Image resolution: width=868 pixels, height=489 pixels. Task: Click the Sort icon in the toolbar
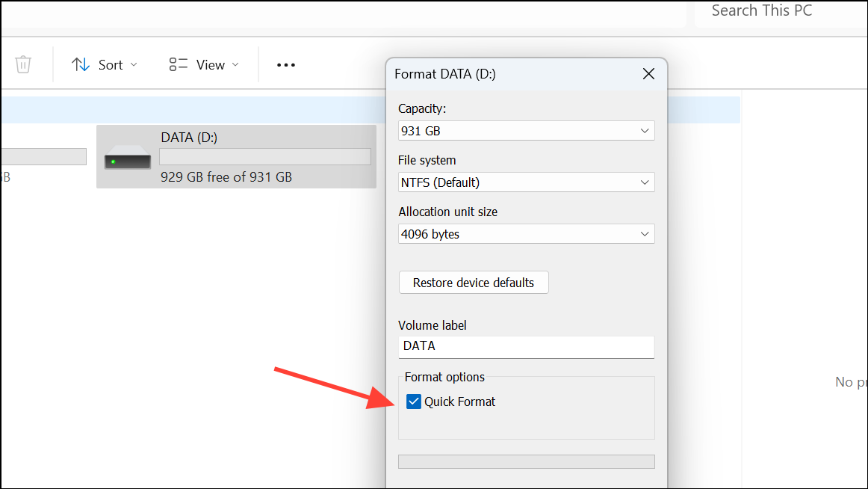coord(80,64)
